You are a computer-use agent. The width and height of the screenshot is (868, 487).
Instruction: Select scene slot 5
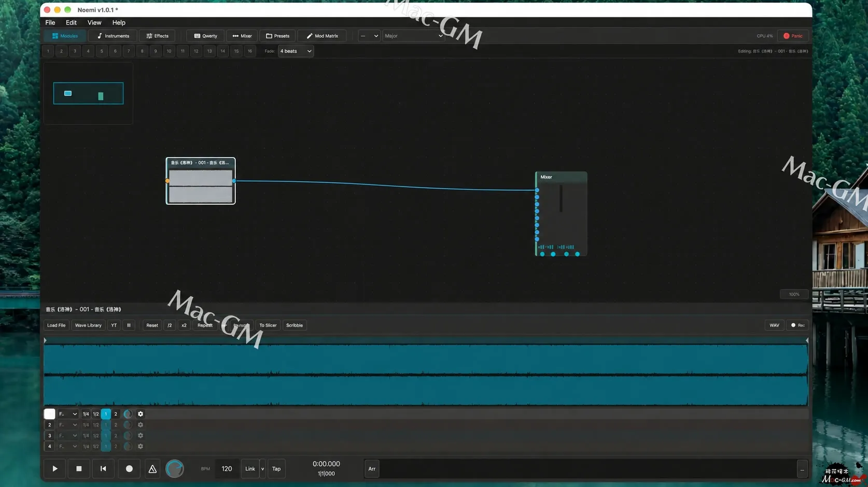coord(102,51)
